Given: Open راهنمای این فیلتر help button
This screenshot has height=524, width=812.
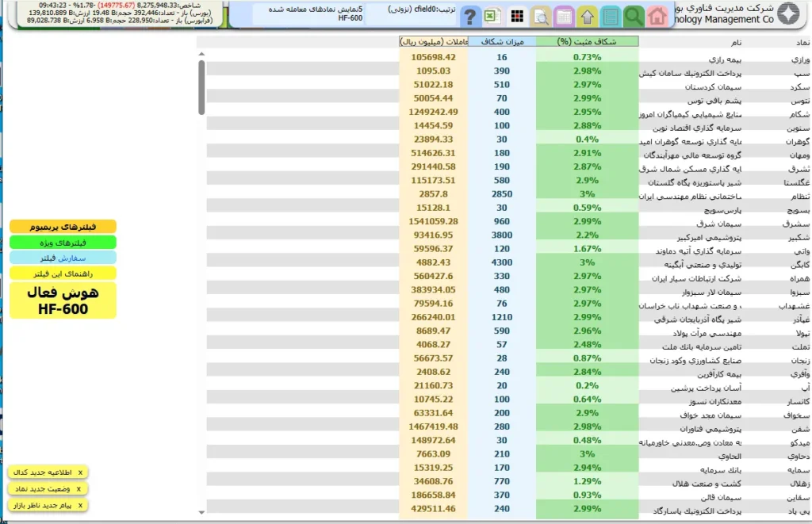Looking at the screenshot, I should (63, 273).
